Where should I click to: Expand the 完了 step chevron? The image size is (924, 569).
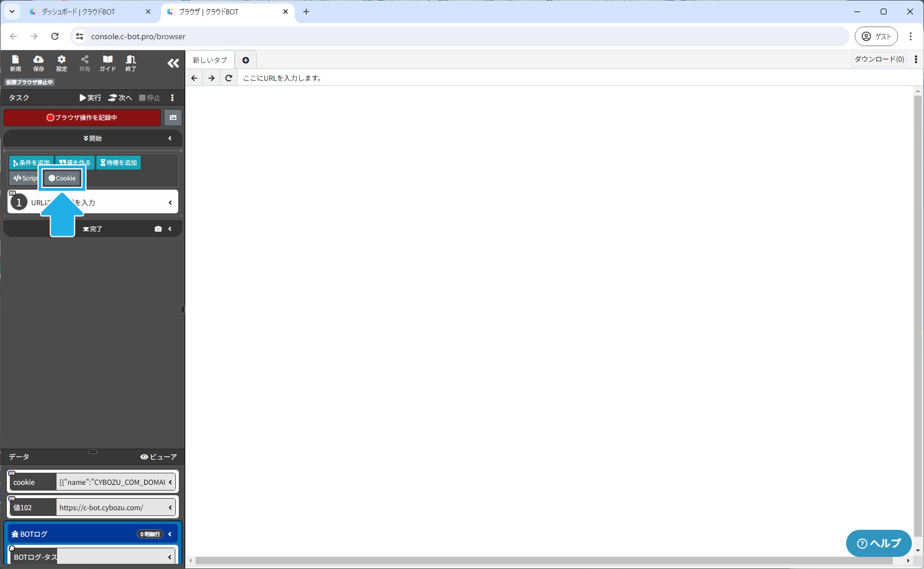[x=170, y=229]
